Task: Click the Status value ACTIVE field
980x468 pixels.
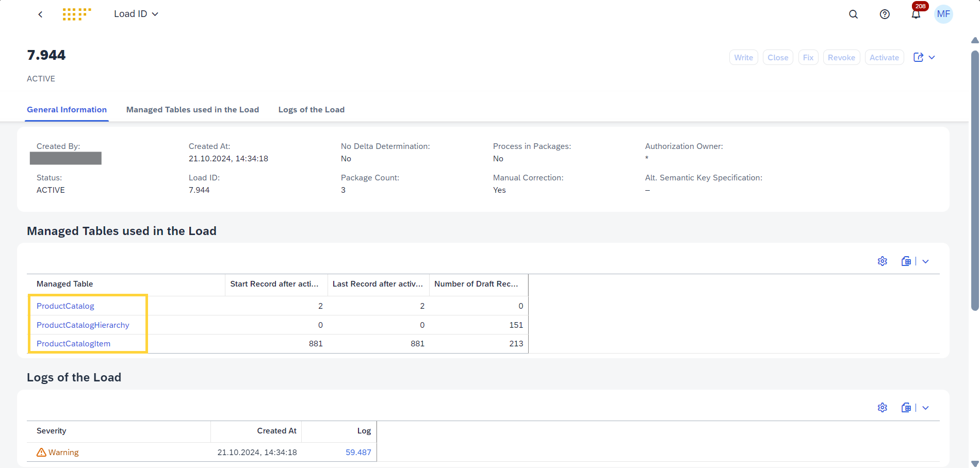Action: tap(51, 190)
